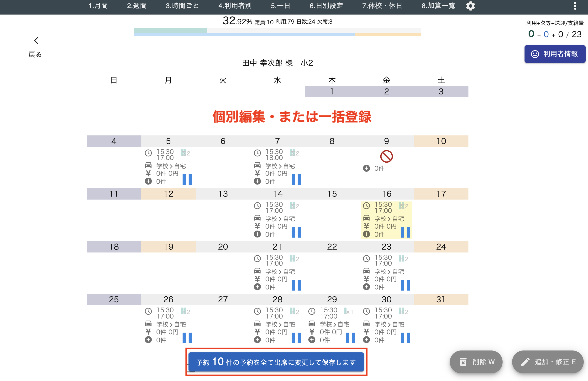This screenshot has width=588, height=381.
Task: Click the car icon on day 14
Action: click(257, 218)
